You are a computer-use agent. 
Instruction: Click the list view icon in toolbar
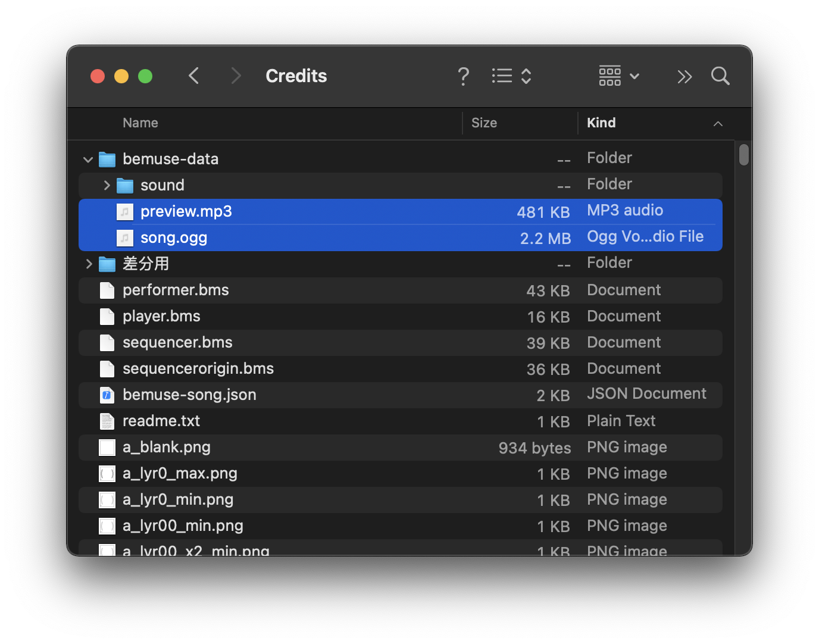[x=502, y=76]
